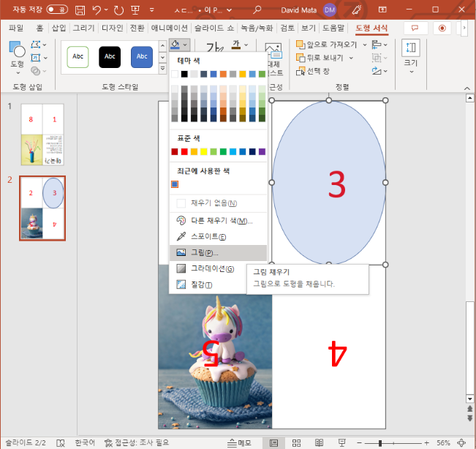Click the DM account avatar

329,10
